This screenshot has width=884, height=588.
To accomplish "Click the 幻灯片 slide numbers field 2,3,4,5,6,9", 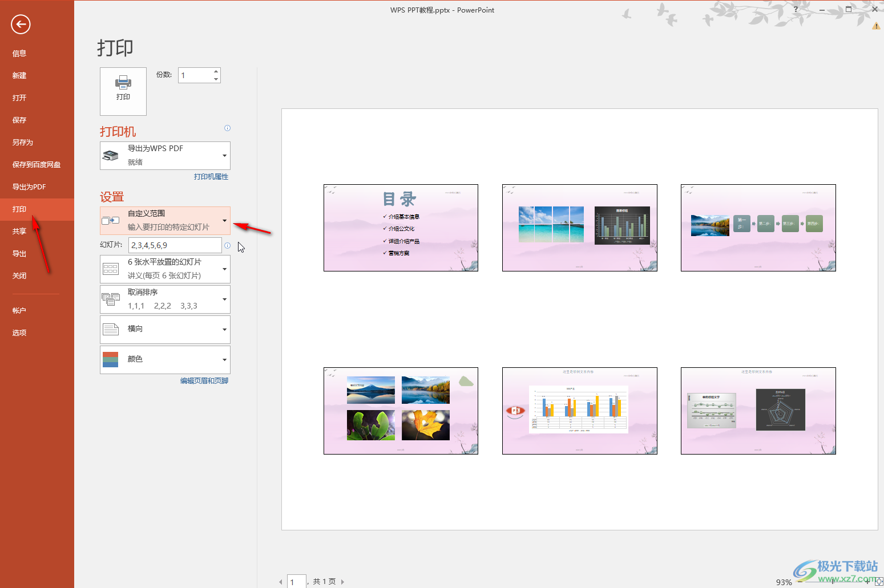I will coord(175,245).
